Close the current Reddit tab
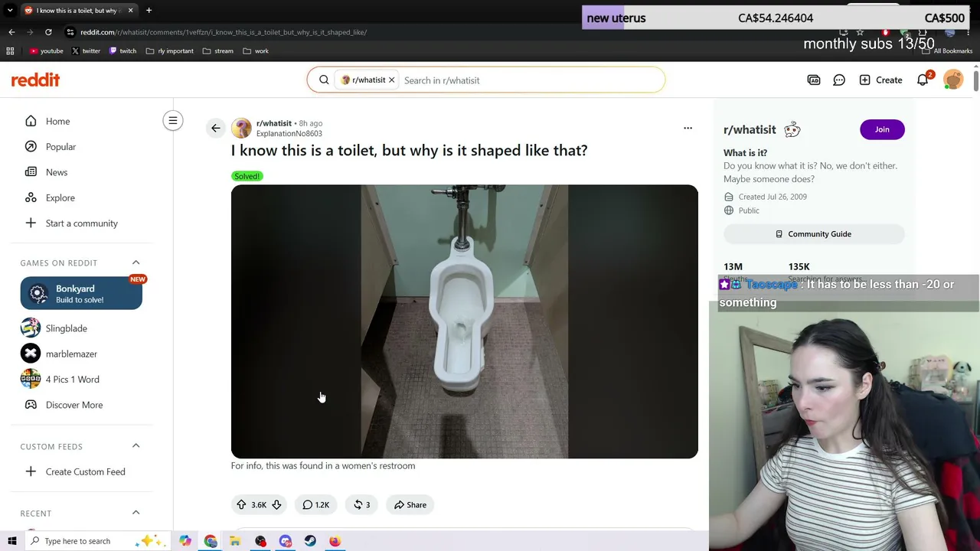 point(130,10)
